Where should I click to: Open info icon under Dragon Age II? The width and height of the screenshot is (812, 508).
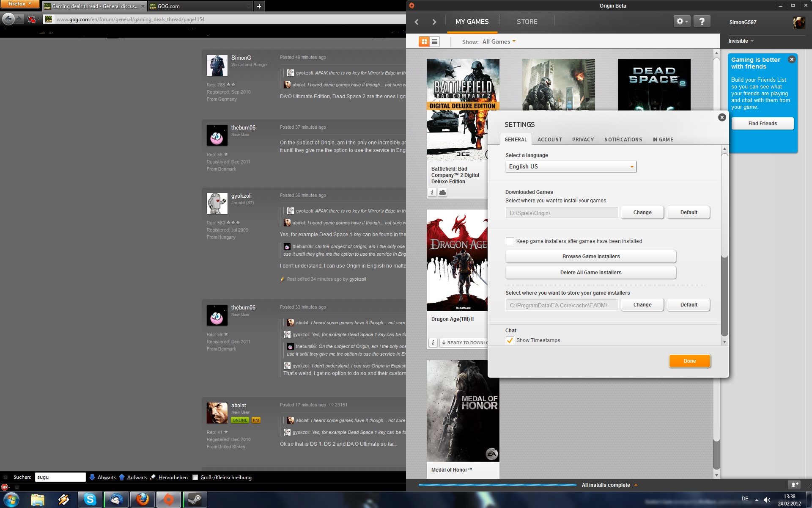pos(433,342)
